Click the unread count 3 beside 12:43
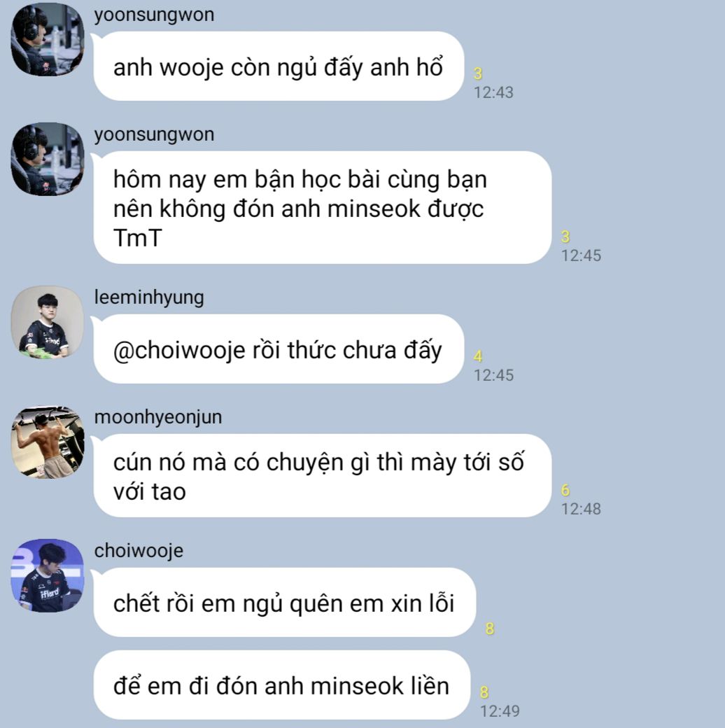725x728 pixels. pos(478,73)
